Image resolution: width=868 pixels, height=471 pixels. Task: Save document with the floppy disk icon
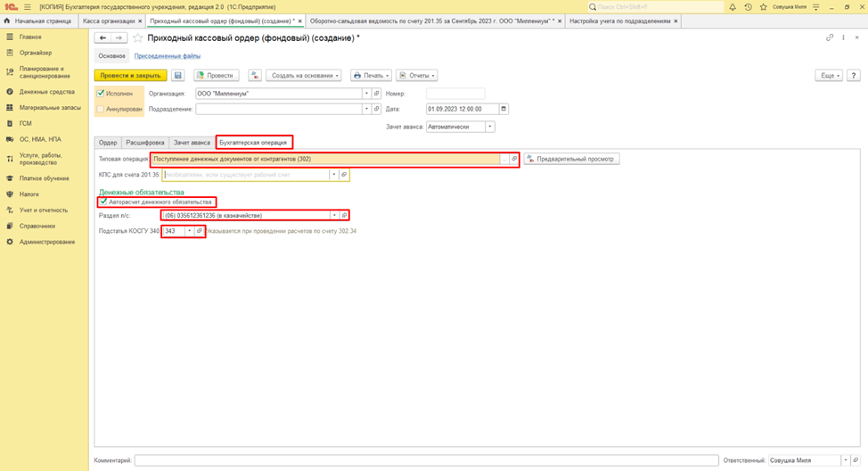pos(177,75)
